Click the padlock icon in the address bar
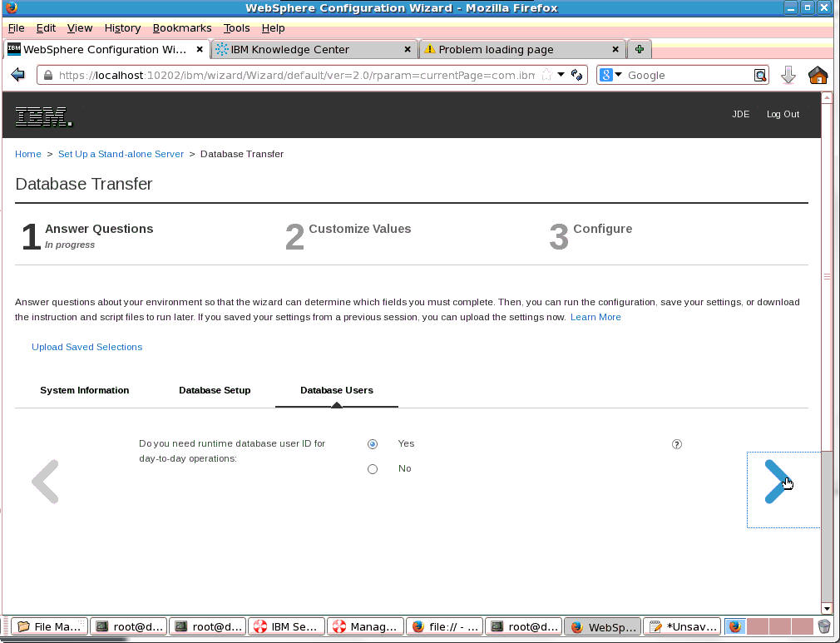 (x=47, y=75)
